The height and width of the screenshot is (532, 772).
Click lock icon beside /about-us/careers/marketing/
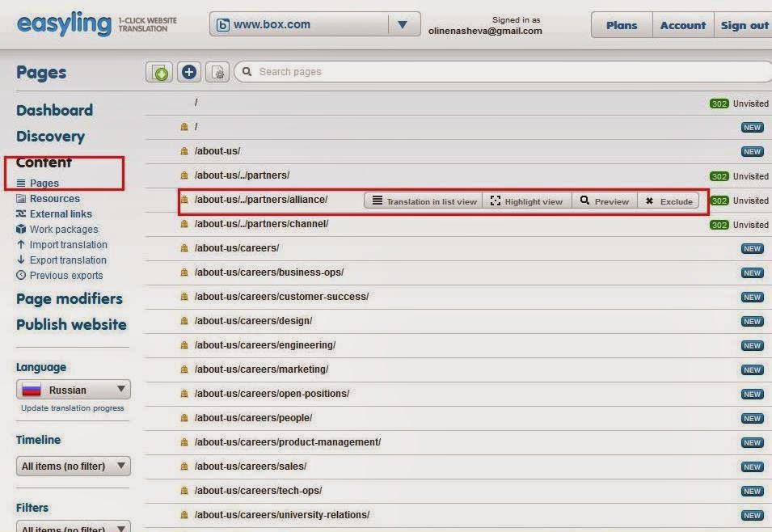point(184,369)
